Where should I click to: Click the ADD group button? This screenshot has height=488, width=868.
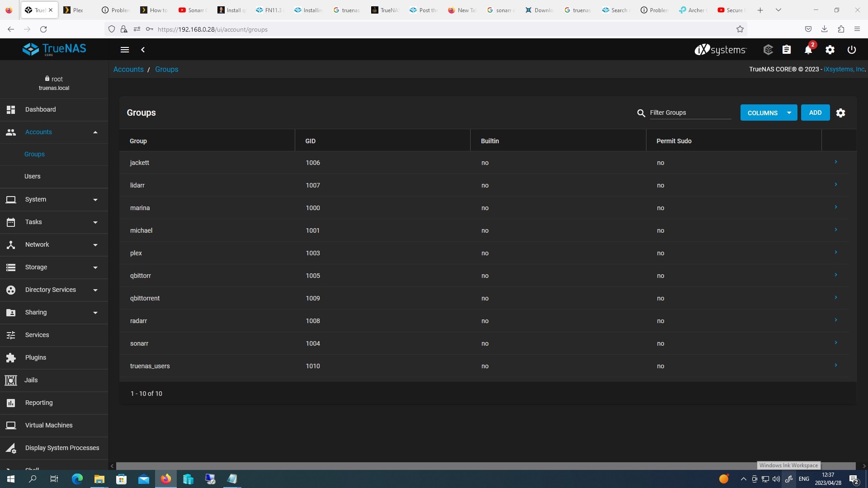pyautogui.click(x=815, y=113)
